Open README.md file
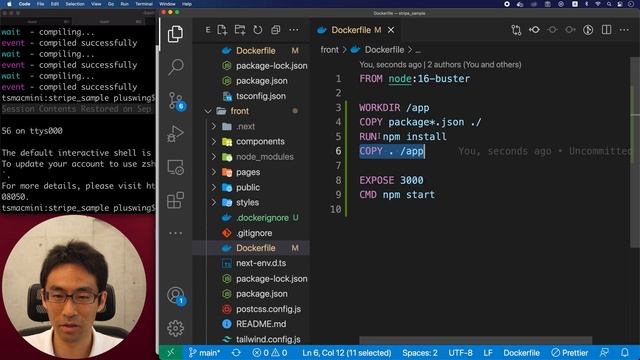Screen dimensions: 640x360 (x=261, y=324)
